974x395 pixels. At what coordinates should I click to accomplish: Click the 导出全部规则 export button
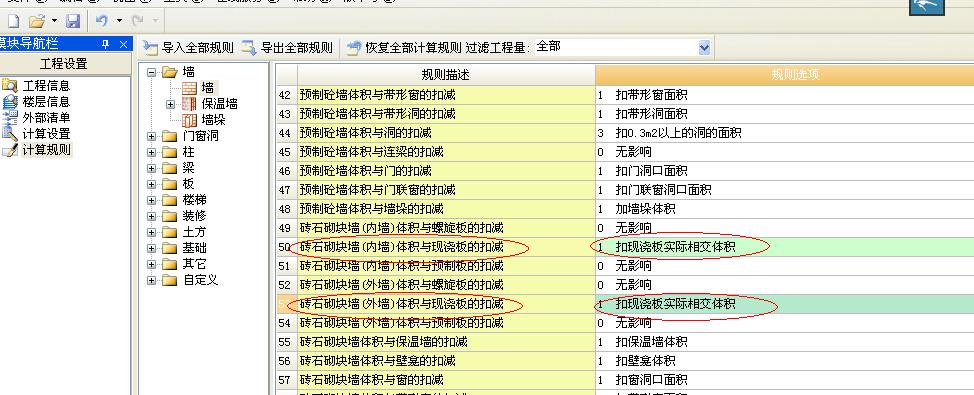coord(288,47)
